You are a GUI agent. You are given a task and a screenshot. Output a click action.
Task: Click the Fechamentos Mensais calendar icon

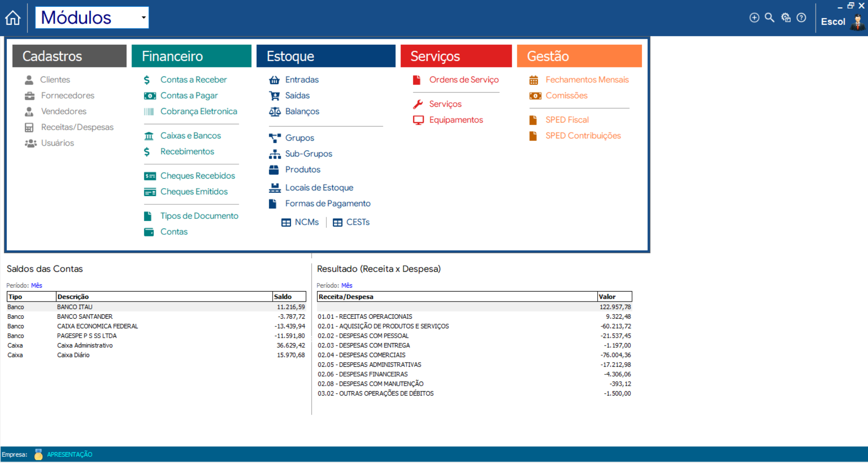533,80
